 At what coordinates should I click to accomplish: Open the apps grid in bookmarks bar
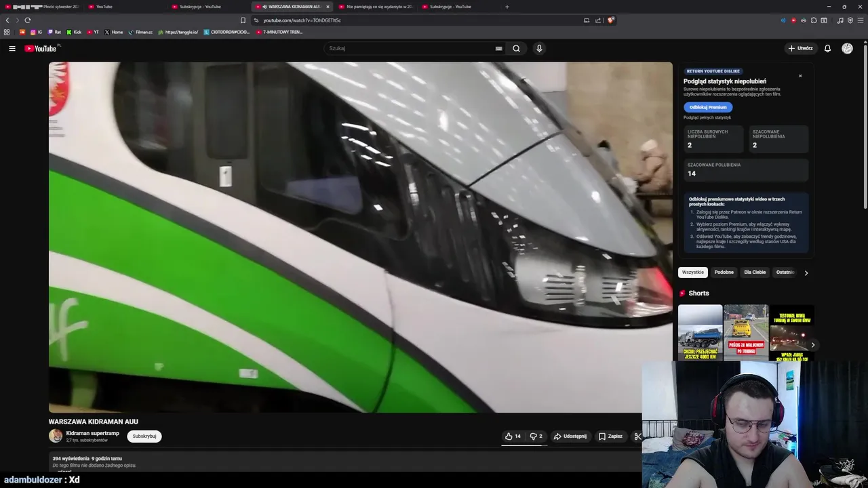[x=7, y=32]
